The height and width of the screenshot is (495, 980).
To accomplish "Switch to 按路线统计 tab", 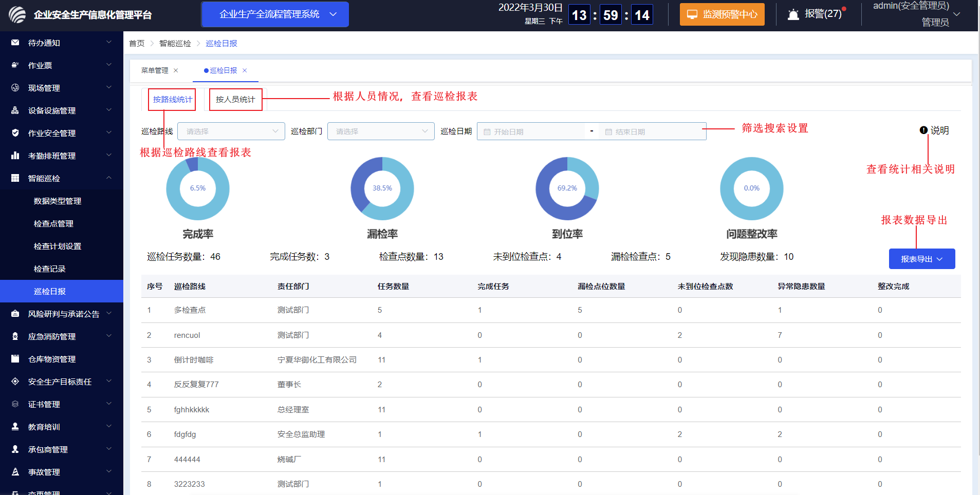I will pos(172,100).
